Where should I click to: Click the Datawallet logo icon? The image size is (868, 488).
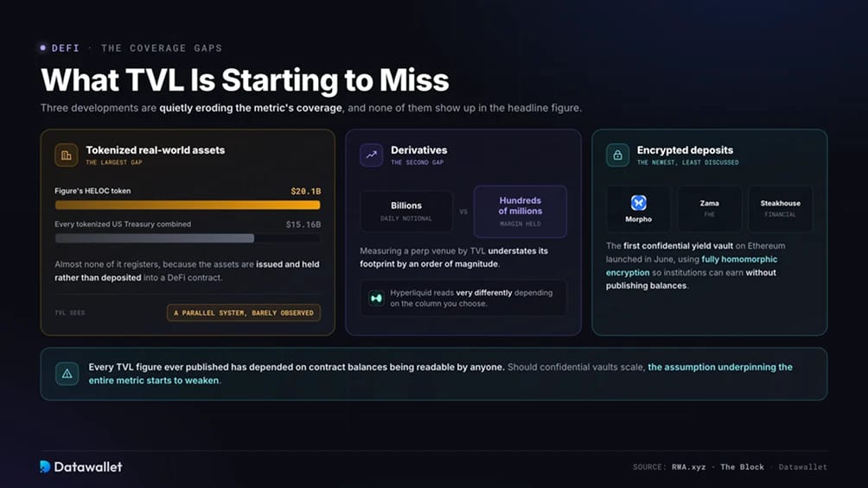(x=45, y=466)
